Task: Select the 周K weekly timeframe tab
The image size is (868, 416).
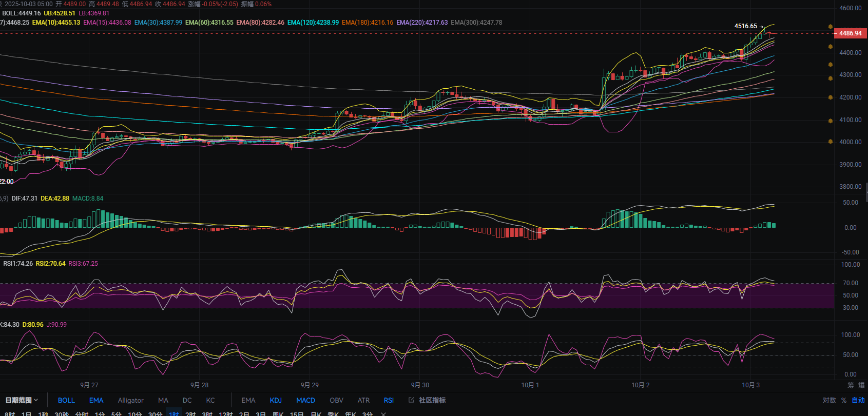Action: (x=278, y=414)
